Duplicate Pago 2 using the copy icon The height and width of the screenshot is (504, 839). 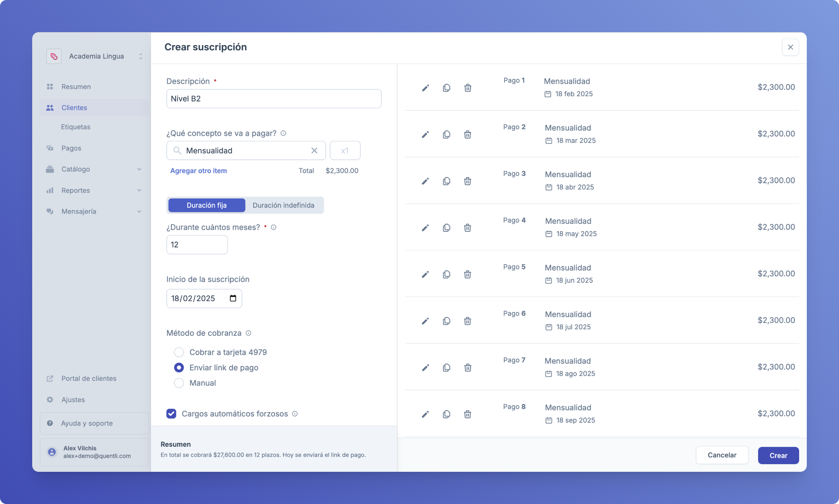point(446,134)
